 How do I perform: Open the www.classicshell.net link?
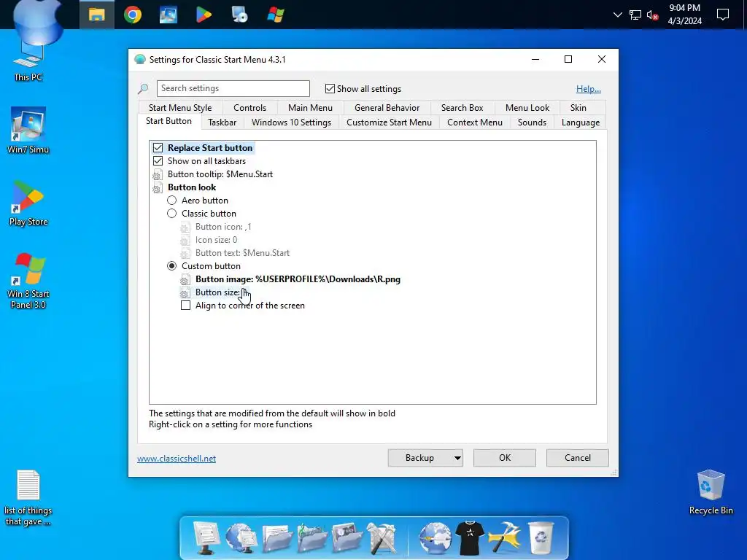(x=177, y=459)
